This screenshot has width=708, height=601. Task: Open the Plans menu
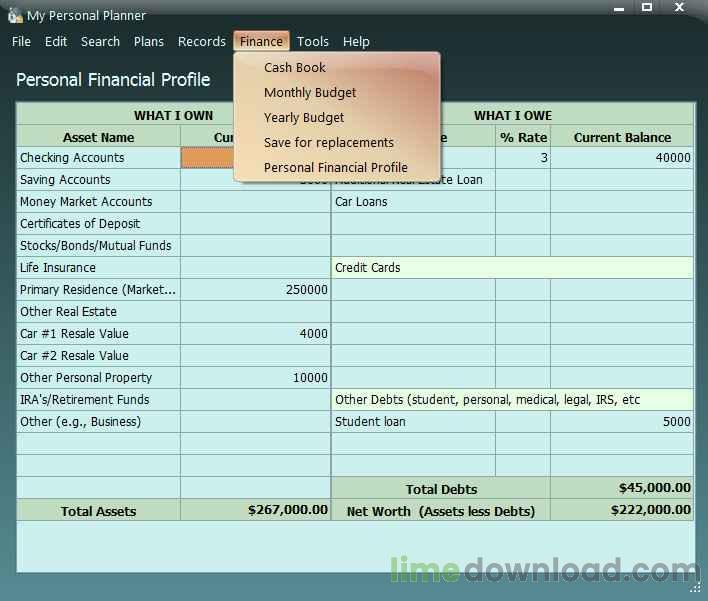coord(149,42)
